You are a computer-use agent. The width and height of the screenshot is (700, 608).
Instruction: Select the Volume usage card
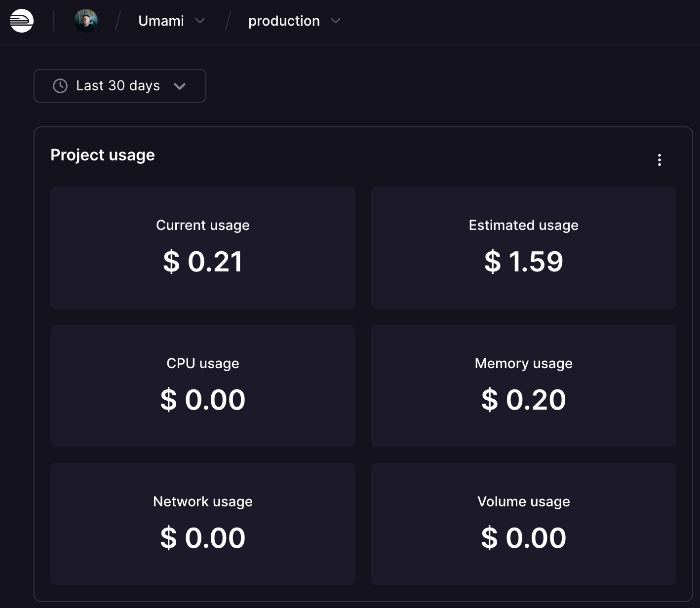523,524
